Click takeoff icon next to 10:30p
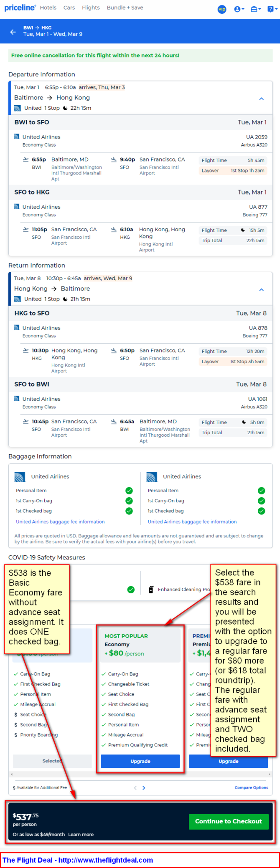Viewport: 280px width, 868px height. (26, 350)
